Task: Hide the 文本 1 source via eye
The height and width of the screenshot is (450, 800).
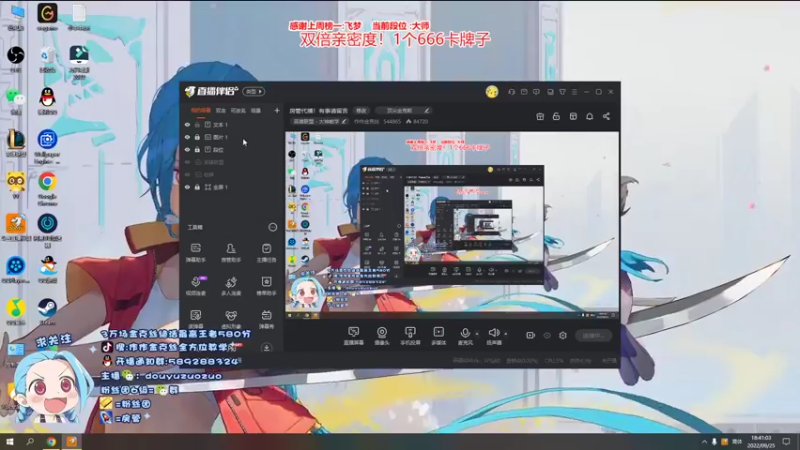Action: [187, 124]
